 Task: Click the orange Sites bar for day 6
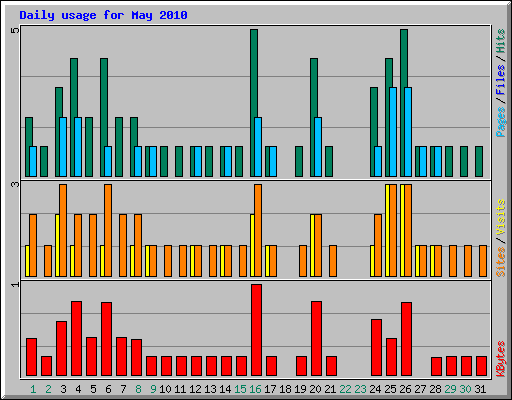coord(108,230)
